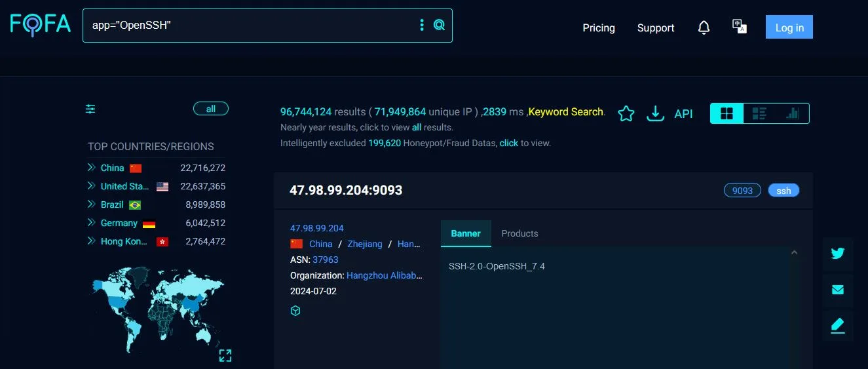Switch to the Products tab
This screenshot has width=868, height=369.
[x=519, y=233]
